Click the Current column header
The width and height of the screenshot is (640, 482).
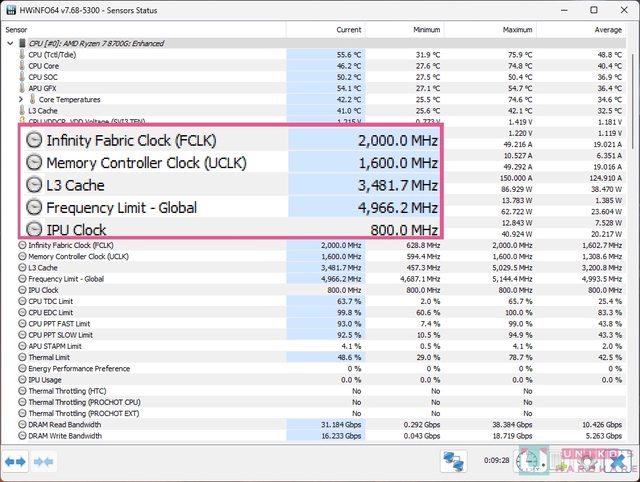(x=346, y=29)
